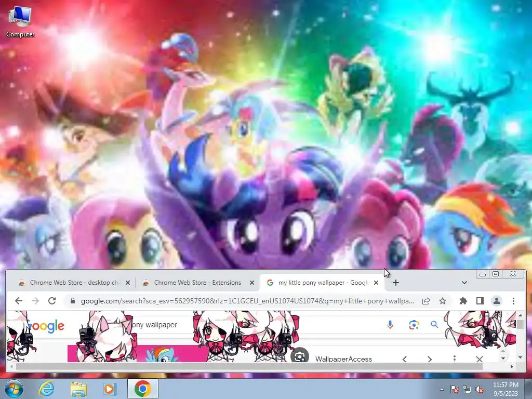The image size is (532, 399).
Task: Click the blue Google search magnifier
Action: coord(434,325)
